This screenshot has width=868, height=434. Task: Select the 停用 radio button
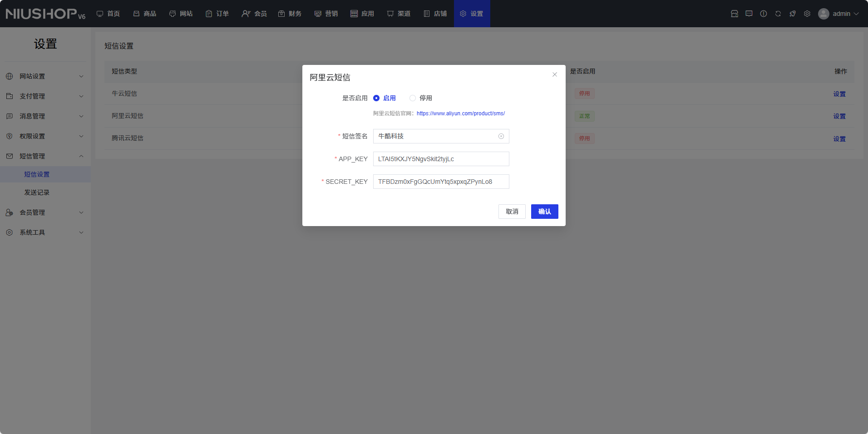(413, 98)
